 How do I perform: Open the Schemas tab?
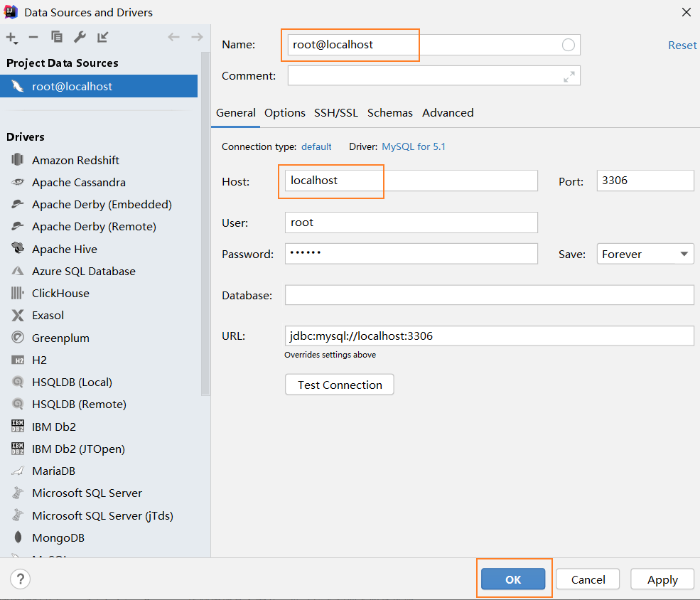[x=389, y=113]
